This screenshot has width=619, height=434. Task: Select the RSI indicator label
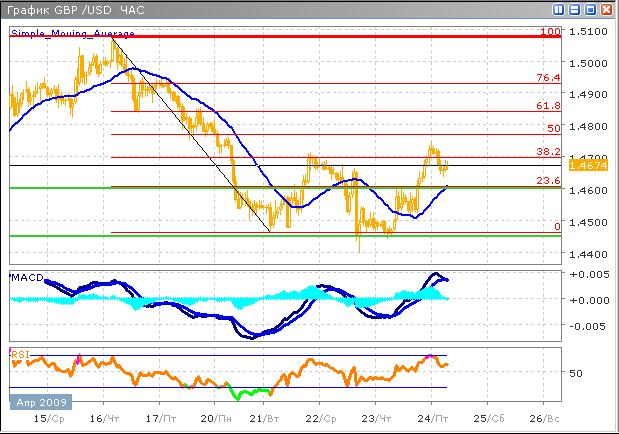click(x=20, y=355)
